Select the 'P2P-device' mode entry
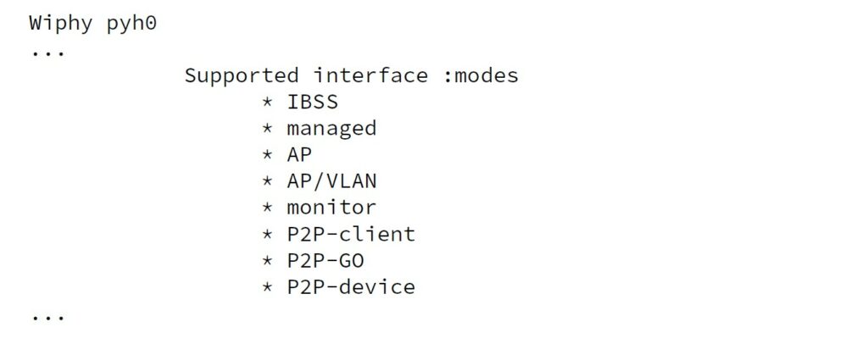 pyautogui.click(x=351, y=287)
